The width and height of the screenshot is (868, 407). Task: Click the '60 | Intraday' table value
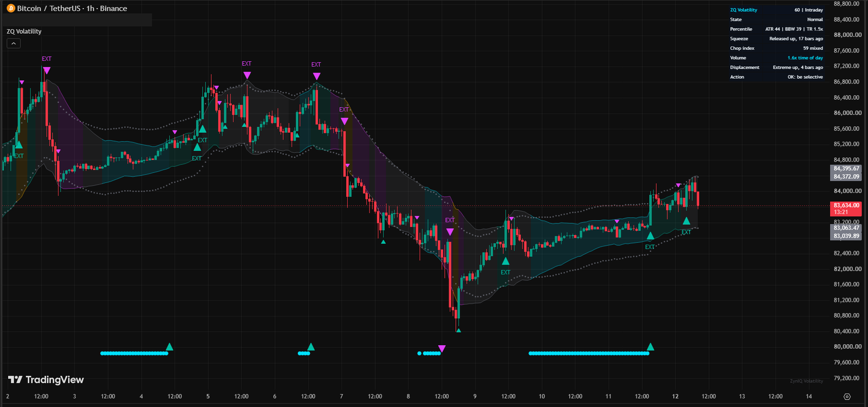tap(809, 10)
